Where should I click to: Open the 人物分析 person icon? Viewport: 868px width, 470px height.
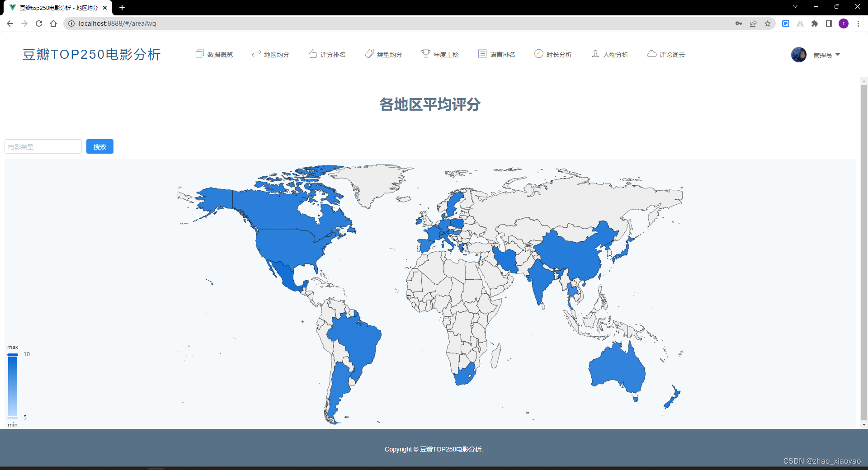click(x=596, y=54)
